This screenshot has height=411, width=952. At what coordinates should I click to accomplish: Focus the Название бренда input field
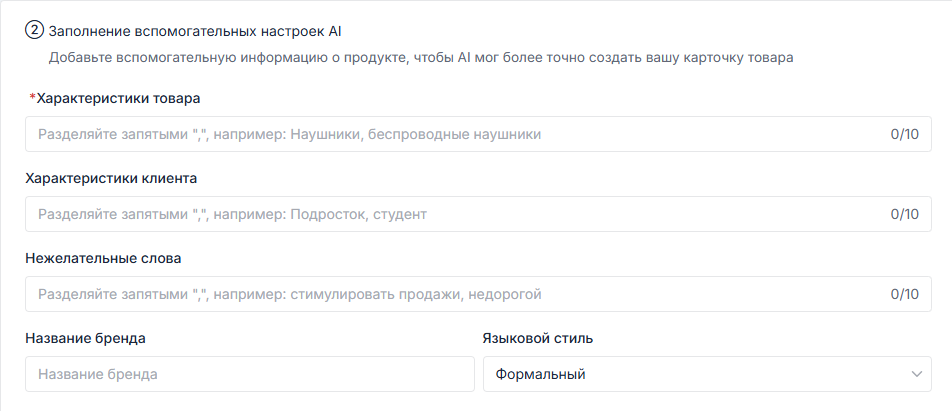[250, 374]
